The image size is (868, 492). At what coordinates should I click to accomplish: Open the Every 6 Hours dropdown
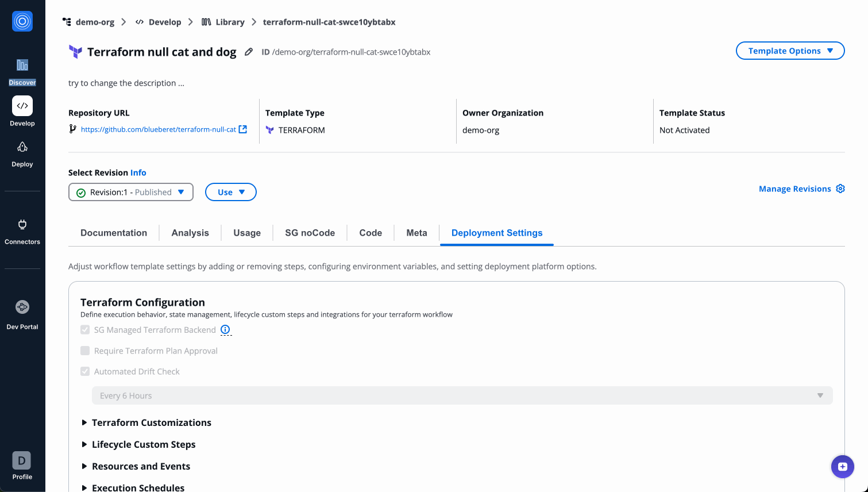(462, 395)
